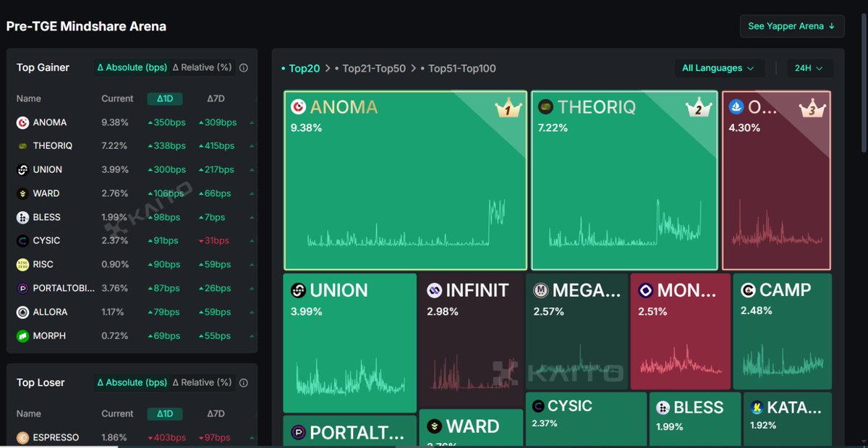
Task: Click the CAMP logo in heatmap tile
Action: (749, 291)
